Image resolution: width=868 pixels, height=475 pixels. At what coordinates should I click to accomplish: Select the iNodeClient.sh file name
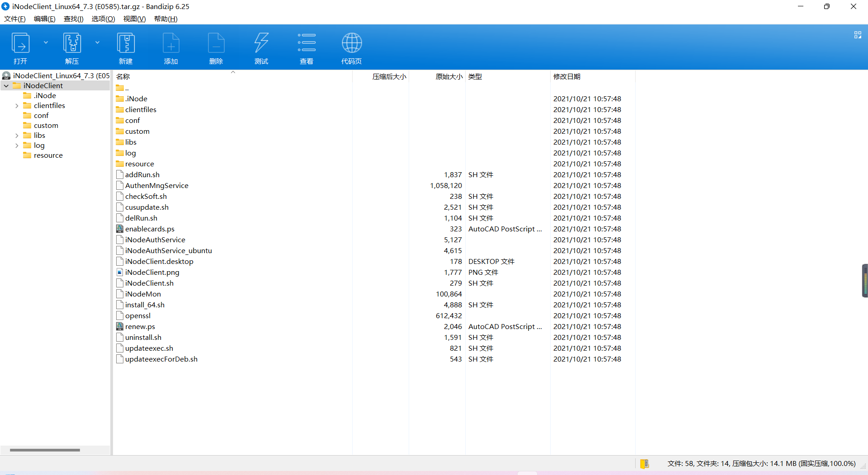click(150, 283)
